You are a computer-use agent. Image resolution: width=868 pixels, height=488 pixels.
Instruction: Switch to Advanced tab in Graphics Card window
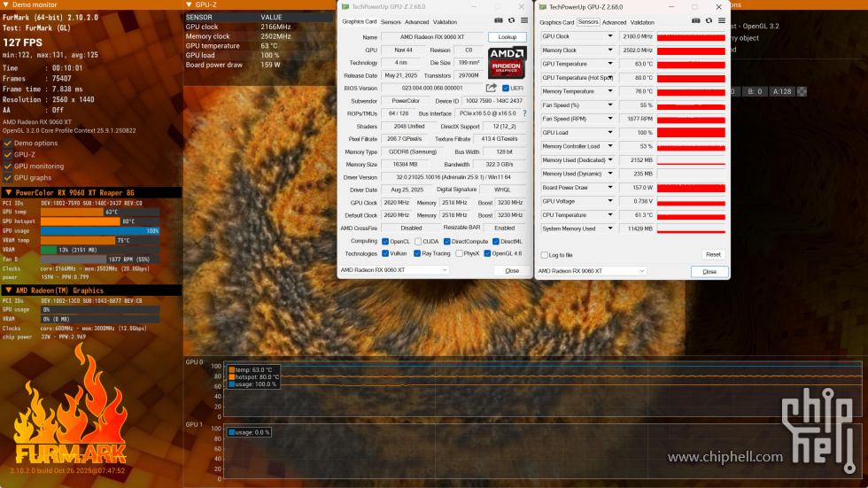click(x=416, y=22)
